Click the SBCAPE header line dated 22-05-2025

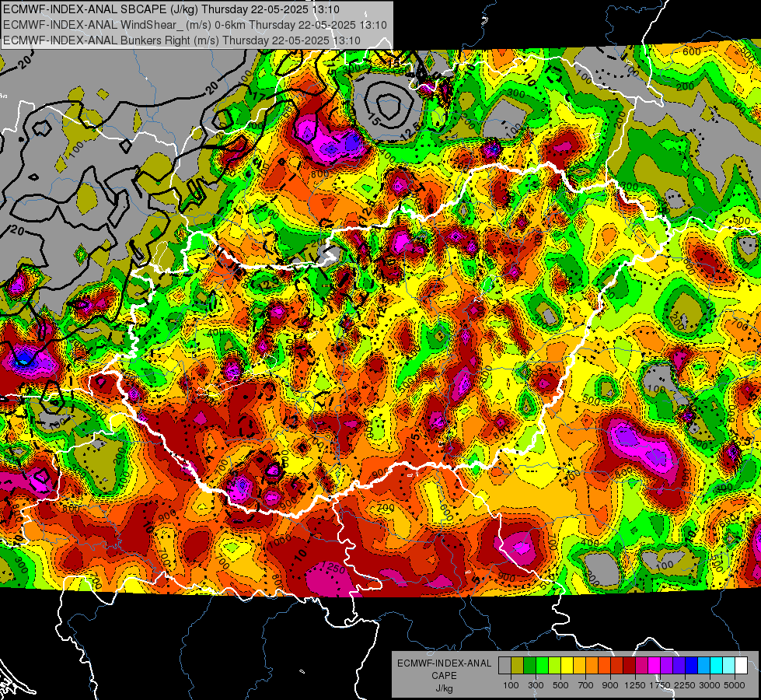point(171,9)
